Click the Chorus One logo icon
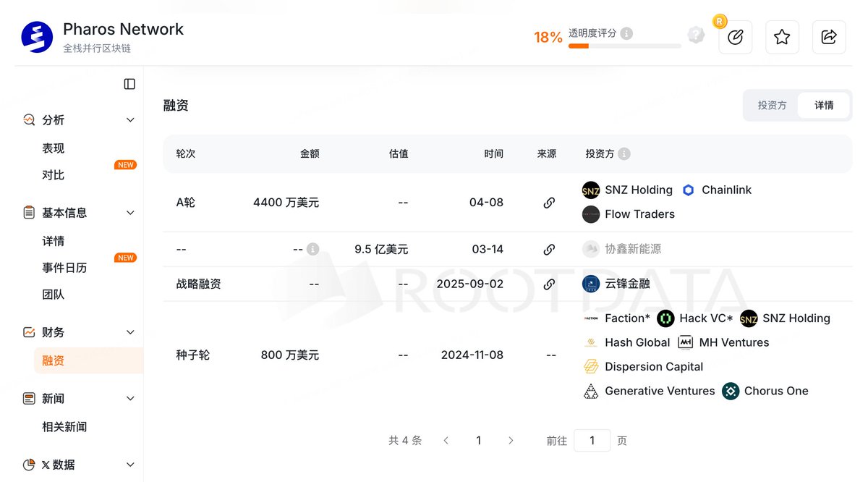Image resolution: width=868 pixels, height=482 pixels. pyautogui.click(x=731, y=392)
